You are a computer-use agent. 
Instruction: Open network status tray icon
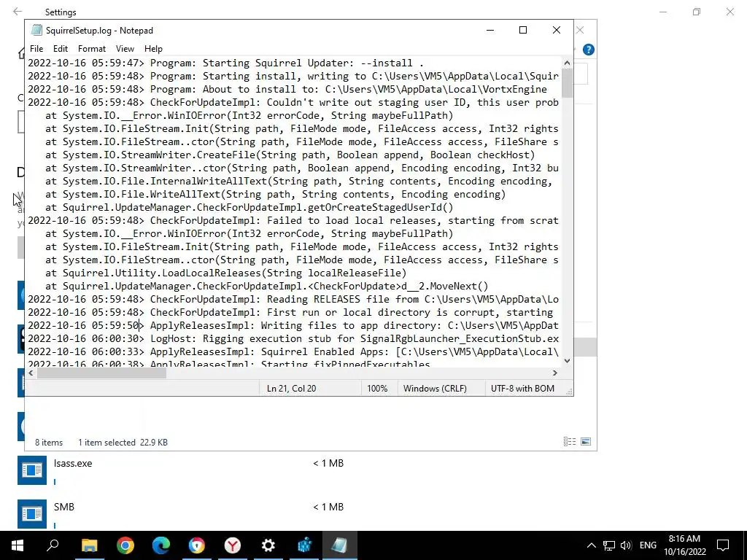(x=609, y=545)
